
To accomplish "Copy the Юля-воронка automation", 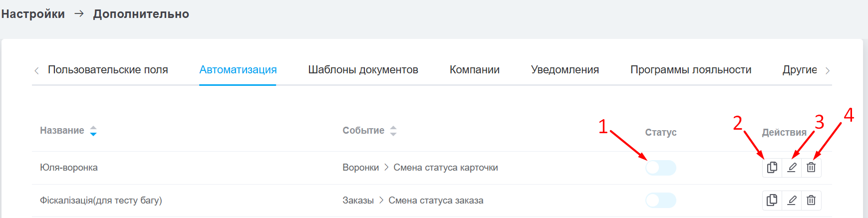I will coord(772,168).
